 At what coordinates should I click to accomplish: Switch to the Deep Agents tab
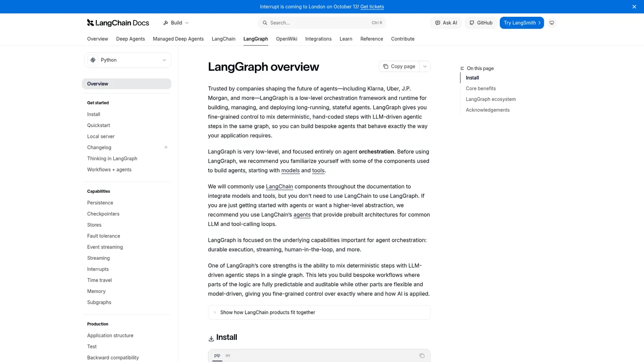(130, 39)
